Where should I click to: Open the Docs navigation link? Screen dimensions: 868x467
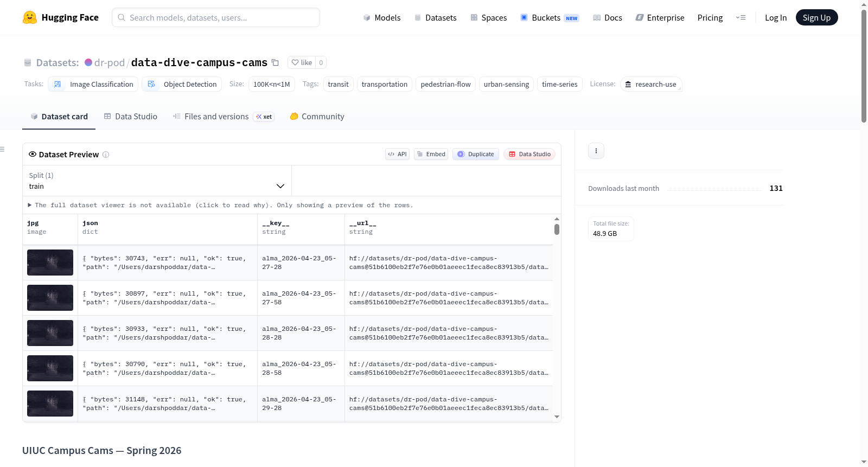608,17
